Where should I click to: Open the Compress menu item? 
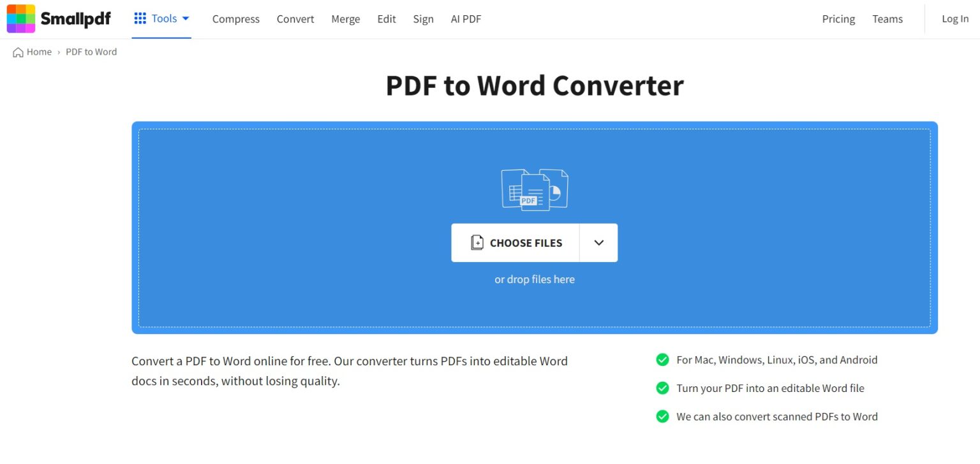(235, 19)
